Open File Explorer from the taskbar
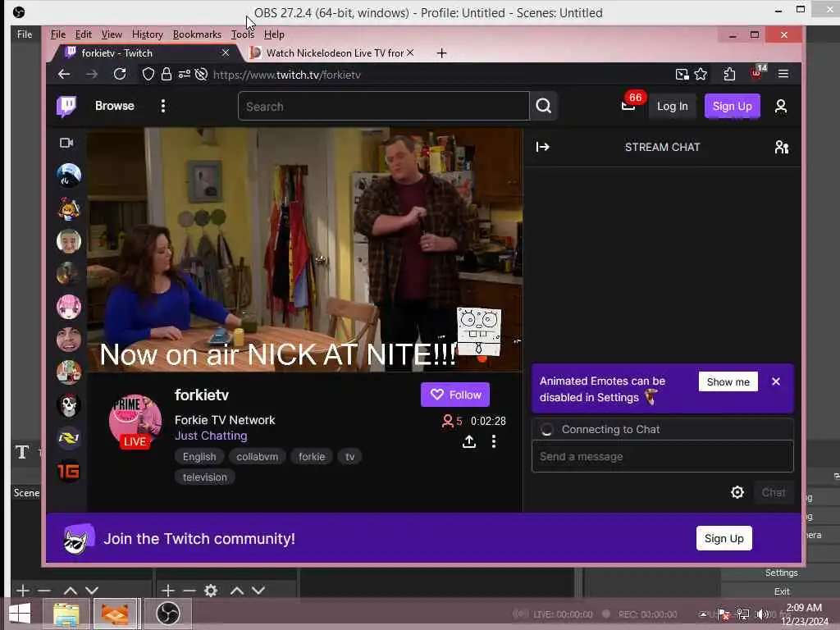The image size is (840, 630). coord(66,614)
